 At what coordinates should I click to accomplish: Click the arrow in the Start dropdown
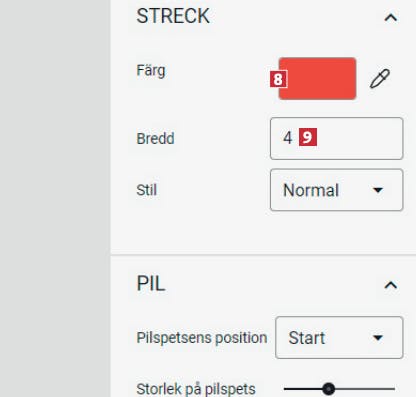378,338
